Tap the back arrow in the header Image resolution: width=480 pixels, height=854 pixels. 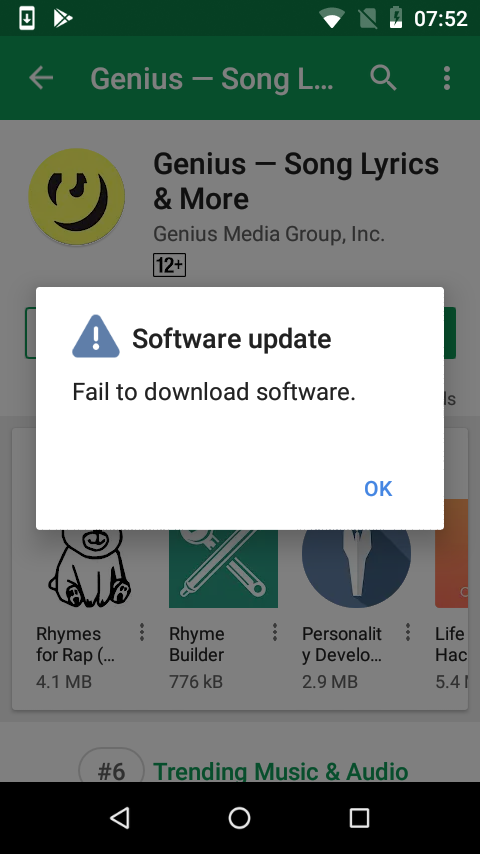[41, 78]
